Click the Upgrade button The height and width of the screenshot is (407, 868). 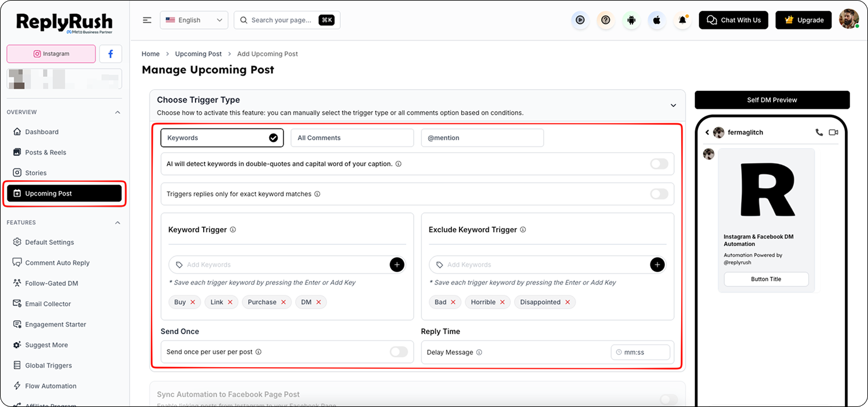[804, 20]
